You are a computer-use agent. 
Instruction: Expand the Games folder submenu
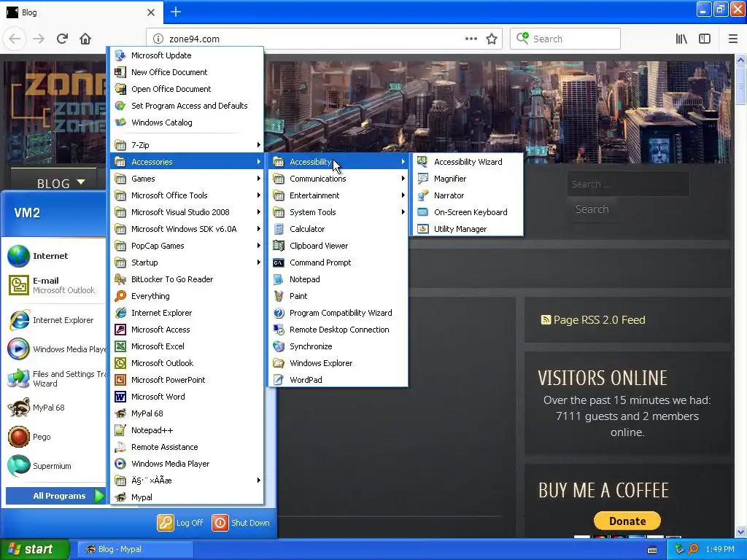(x=187, y=179)
